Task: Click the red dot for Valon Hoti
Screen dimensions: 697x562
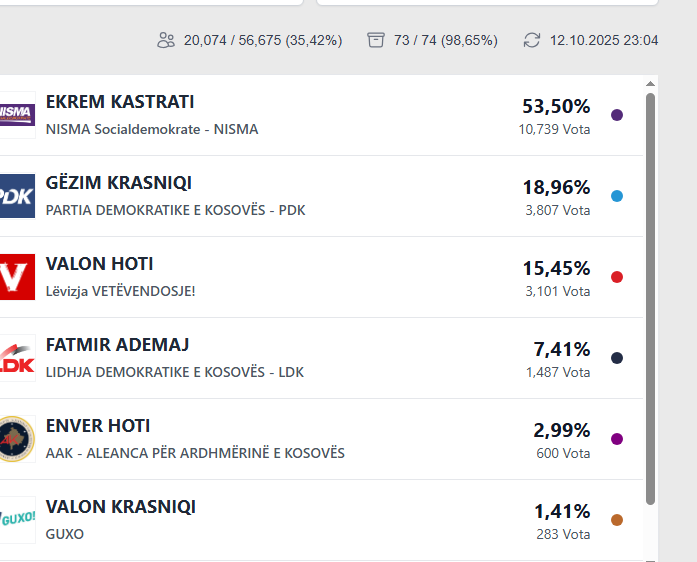Action: [x=617, y=277]
